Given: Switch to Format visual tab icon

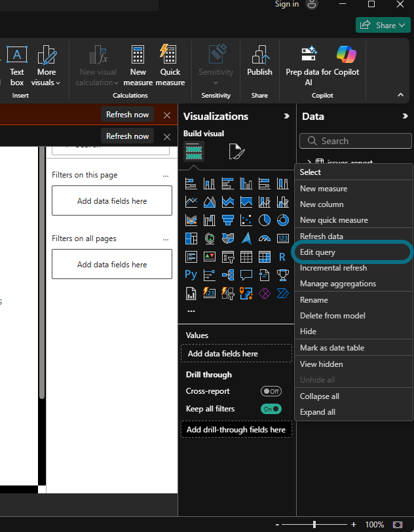Looking at the screenshot, I should click(236, 151).
